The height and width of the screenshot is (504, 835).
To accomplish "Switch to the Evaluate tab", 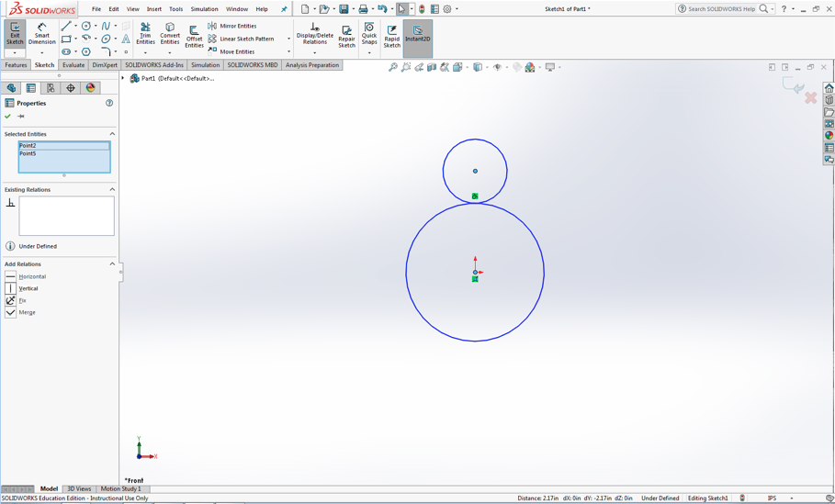I will (x=73, y=65).
